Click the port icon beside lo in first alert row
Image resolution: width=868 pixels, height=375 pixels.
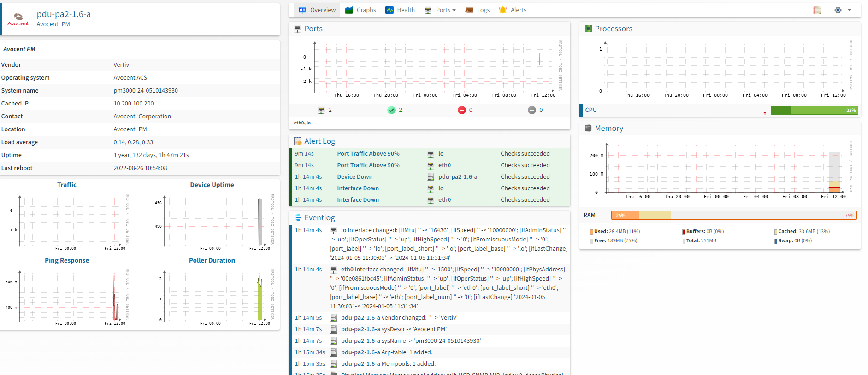coord(431,154)
